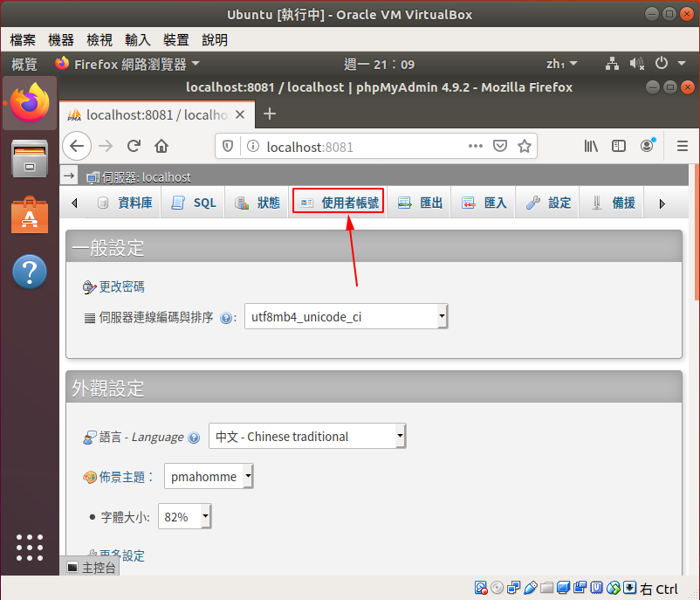This screenshot has height=600, width=700.
Task: Show applications grid in the dock
Action: [x=30, y=548]
